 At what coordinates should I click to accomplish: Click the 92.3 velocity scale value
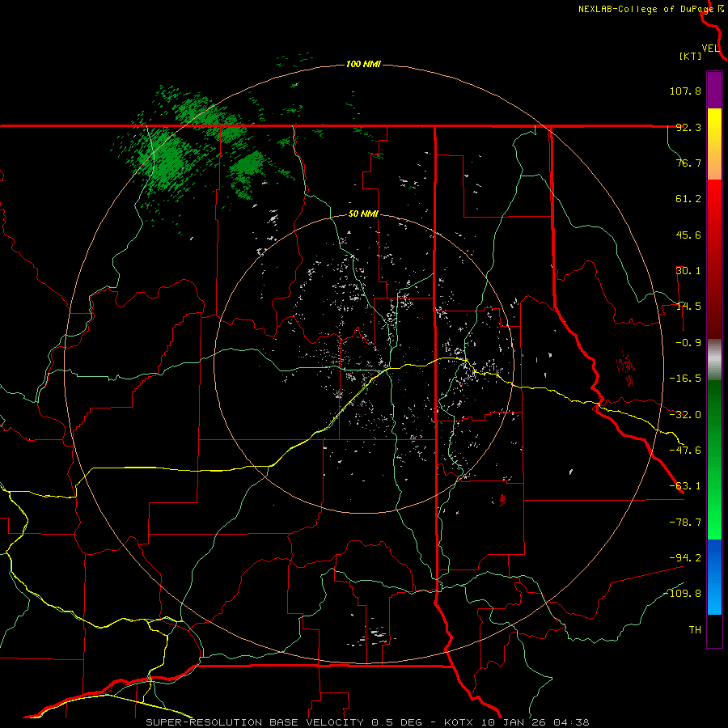point(688,127)
